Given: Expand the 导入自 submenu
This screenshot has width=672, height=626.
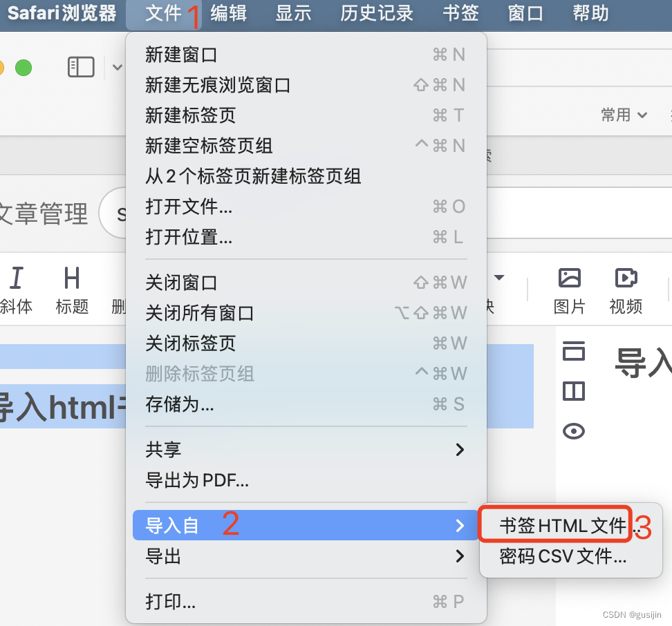Looking at the screenshot, I should 306,525.
